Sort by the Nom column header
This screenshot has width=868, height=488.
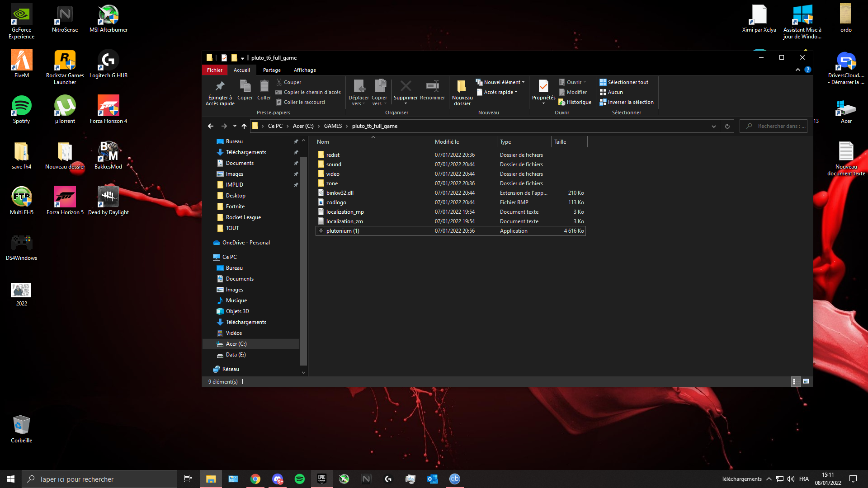click(x=373, y=142)
